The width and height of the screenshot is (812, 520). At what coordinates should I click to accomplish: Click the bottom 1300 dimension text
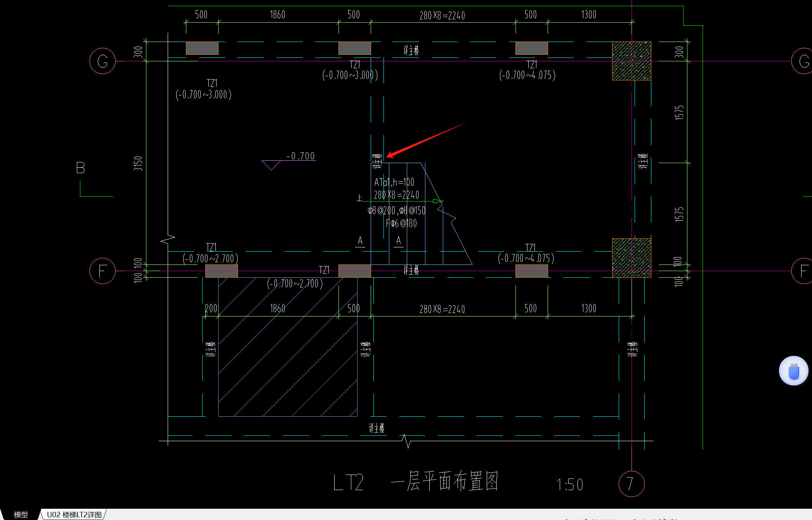pyautogui.click(x=588, y=308)
